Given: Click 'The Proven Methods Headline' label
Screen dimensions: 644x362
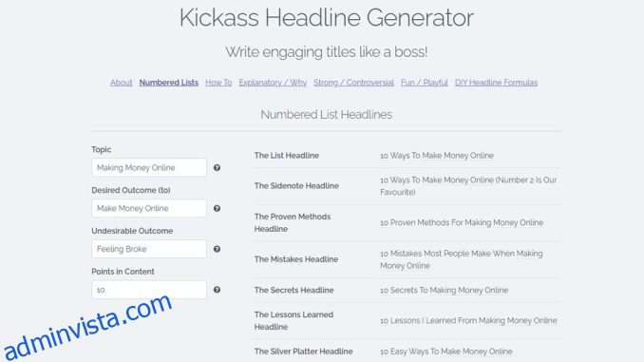Looking at the screenshot, I should 292,222.
